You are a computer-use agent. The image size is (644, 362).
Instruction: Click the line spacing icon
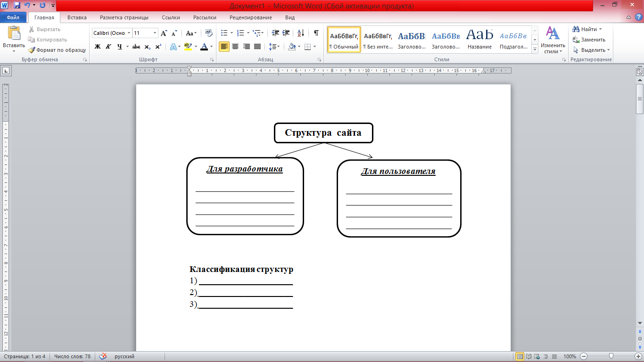pos(272,47)
